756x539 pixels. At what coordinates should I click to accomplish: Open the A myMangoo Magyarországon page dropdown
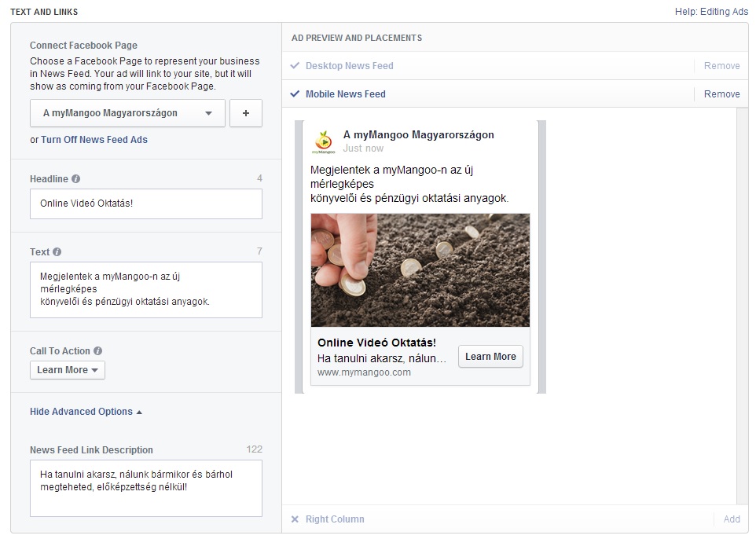click(x=127, y=113)
